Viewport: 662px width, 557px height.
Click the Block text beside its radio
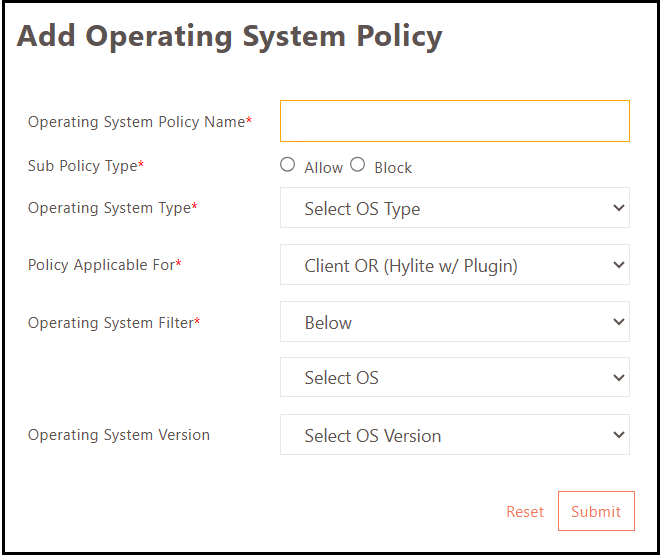(x=393, y=168)
